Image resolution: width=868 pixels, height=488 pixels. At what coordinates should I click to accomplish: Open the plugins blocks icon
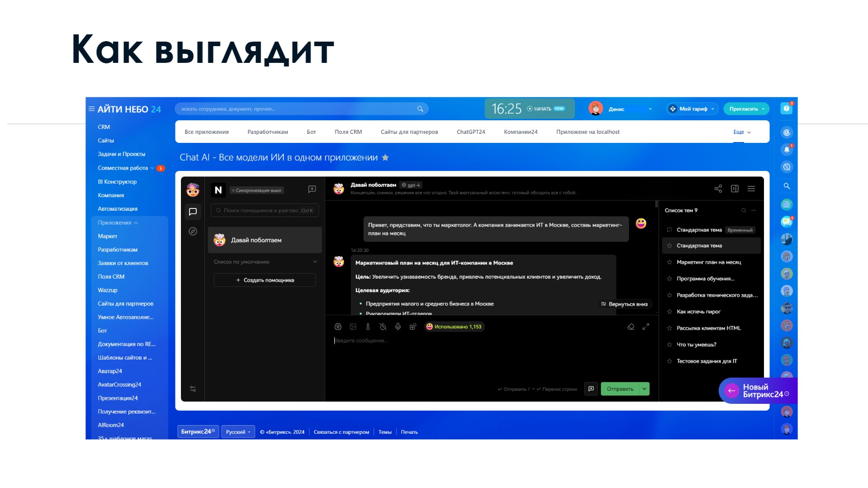(413, 327)
